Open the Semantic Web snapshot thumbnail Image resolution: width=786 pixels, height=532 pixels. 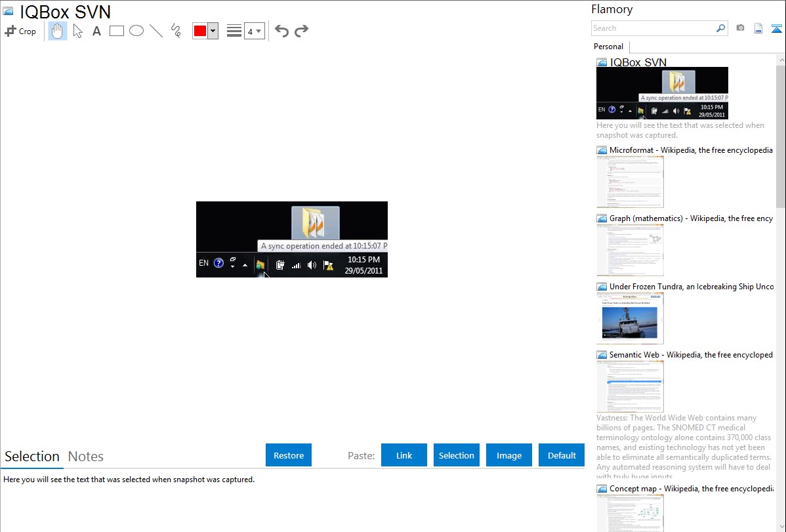(x=630, y=386)
